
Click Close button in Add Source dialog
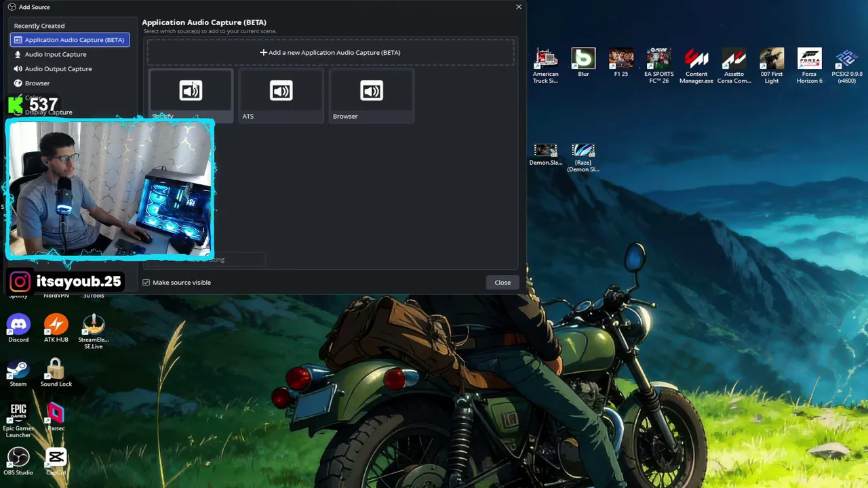coord(502,283)
